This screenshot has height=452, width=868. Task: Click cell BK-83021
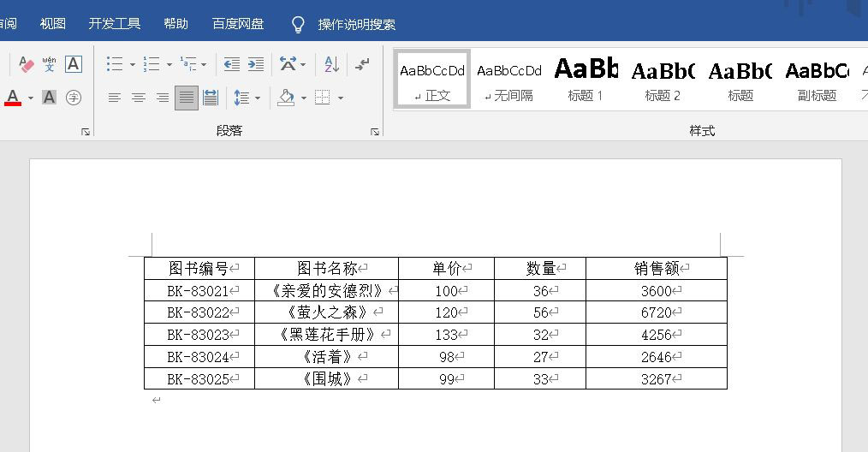pyautogui.click(x=199, y=291)
